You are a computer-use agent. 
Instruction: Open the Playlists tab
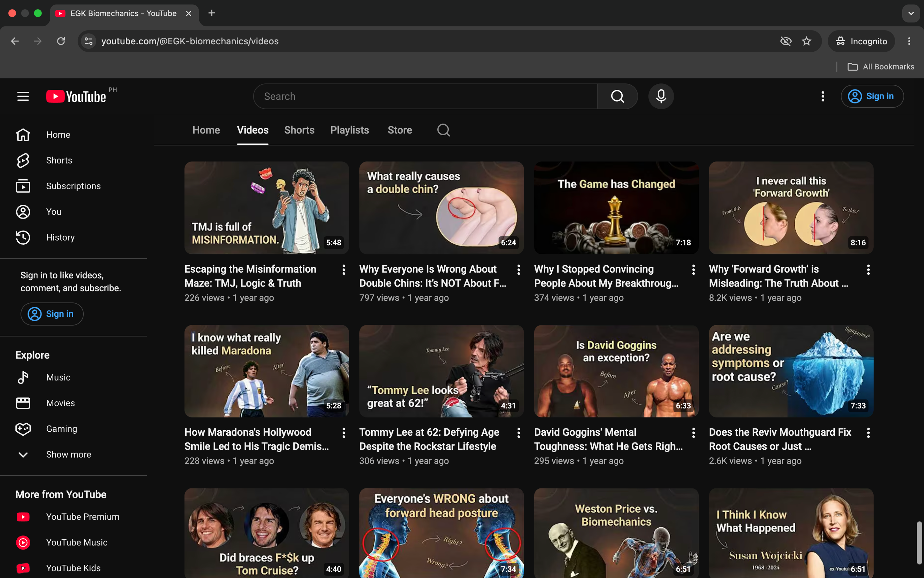(x=349, y=130)
